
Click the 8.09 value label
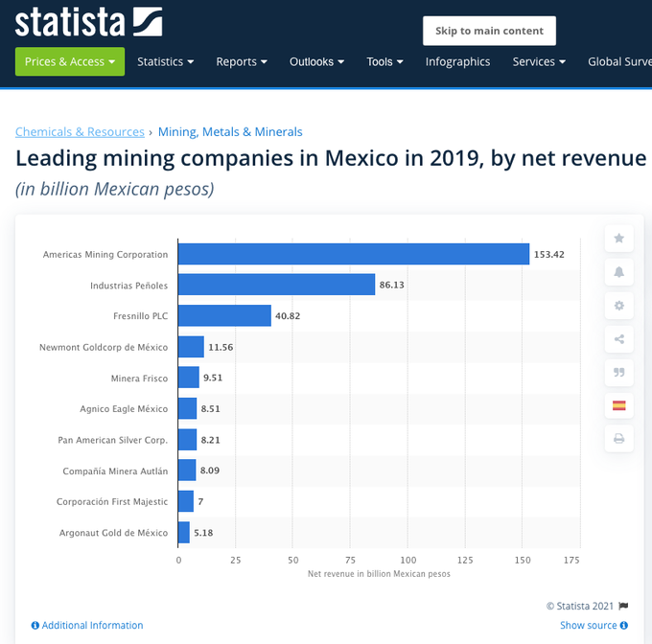(x=210, y=471)
